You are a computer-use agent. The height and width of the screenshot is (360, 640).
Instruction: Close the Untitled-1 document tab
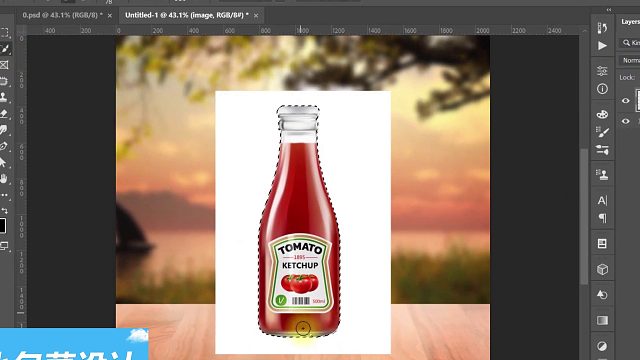point(256,16)
